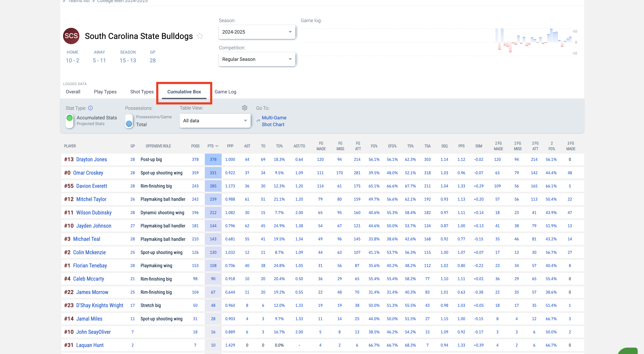Click the Teams list breadcrumb arrow

pos(64,1)
